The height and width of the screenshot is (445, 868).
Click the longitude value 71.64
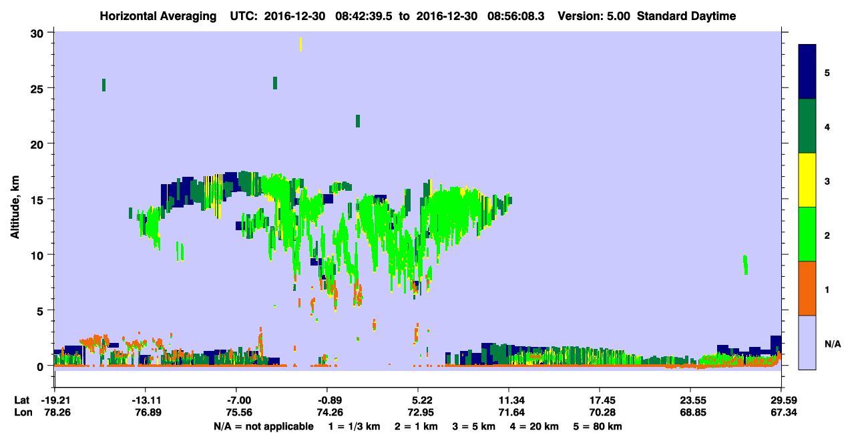tap(509, 412)
